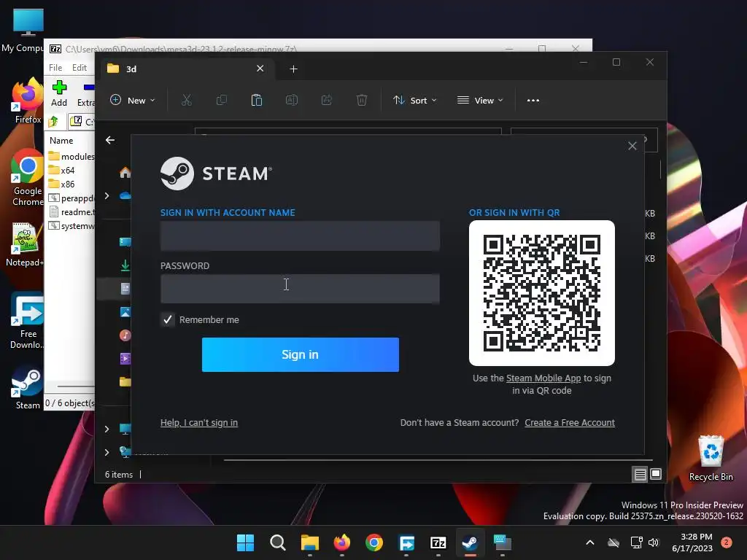Open Home in Explorer sidebar
747x560 pixels.
tap(125, 172)
